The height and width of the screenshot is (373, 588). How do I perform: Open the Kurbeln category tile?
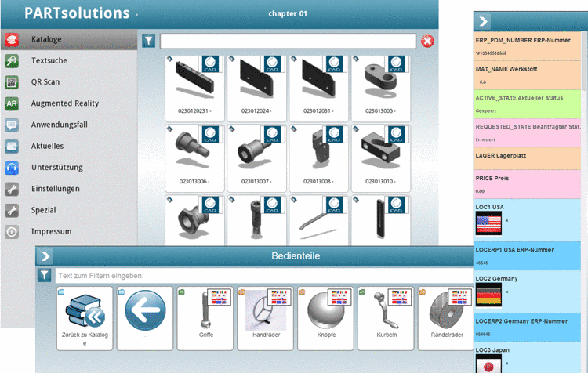[386, 319]
